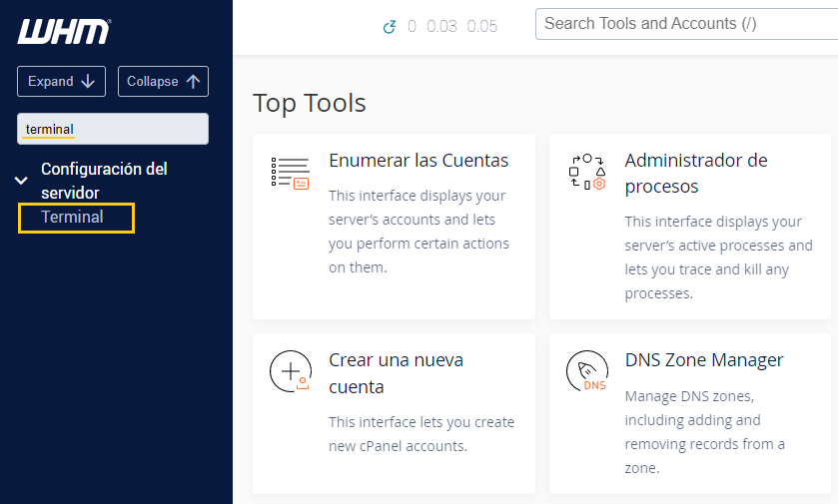Screen dimensions: 838x504
Task: Open Administrador de procesos tool
Action: point(696,173)
